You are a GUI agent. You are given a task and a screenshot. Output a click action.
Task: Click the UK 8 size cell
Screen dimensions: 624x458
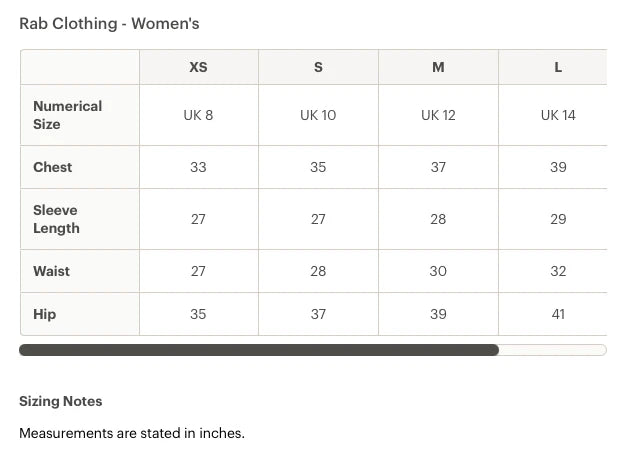pos(198,115)
